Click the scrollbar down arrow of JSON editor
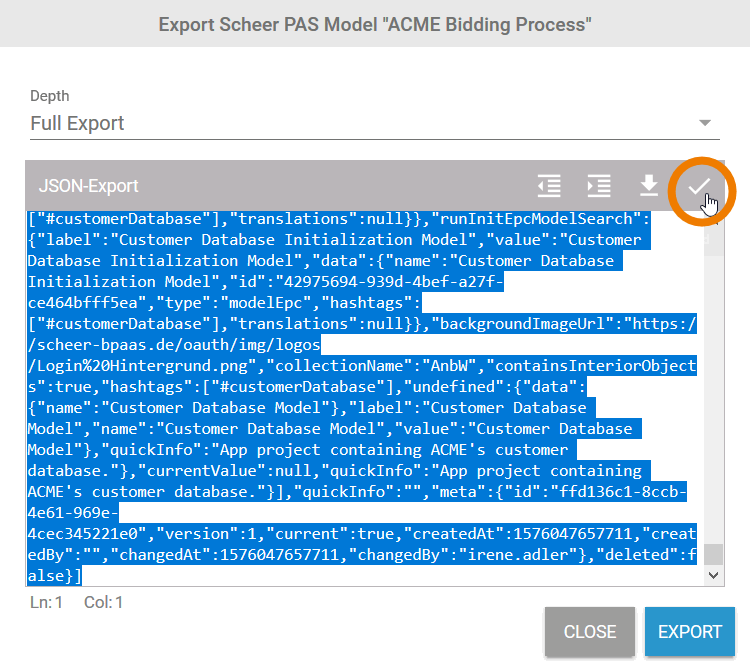Screen dimensions: 750x666 coord(713,576)
